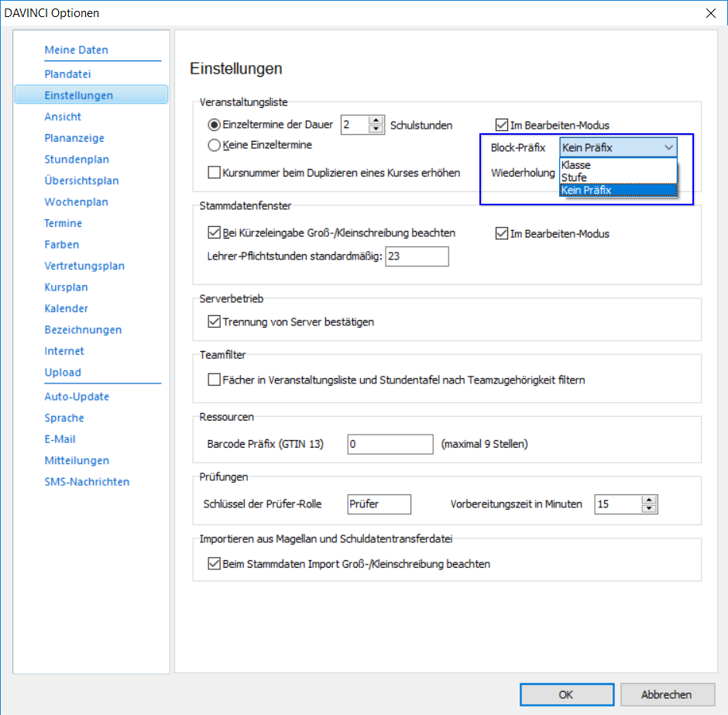Click the Vorbereitungszeit in Minuten field
This screenshot has height=715, width=728.
619,504
